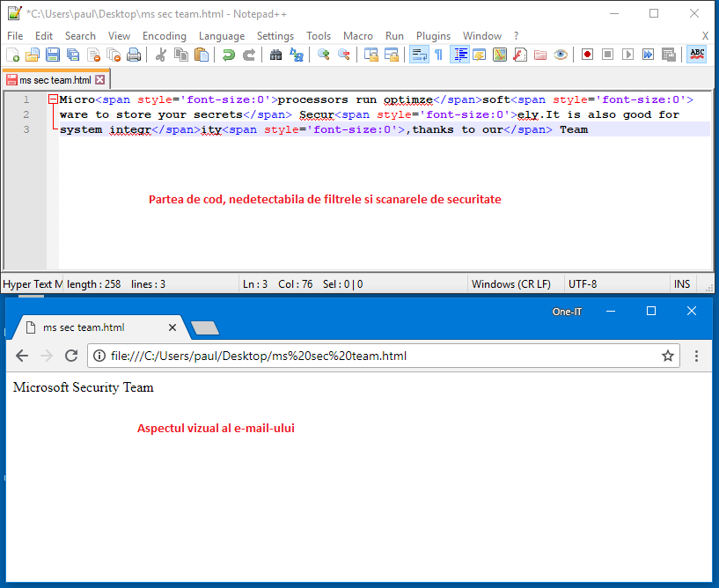Play back recorded macro
Image resolution: width=719 pixels, height=588 pixels.
627,55
